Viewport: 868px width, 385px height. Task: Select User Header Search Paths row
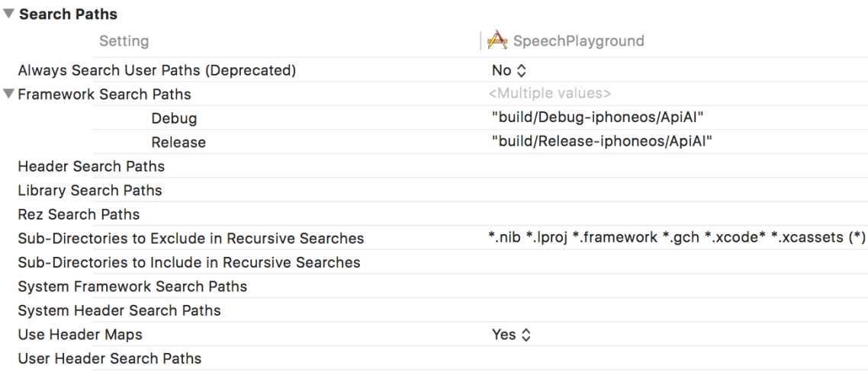(x=110, y=358)
